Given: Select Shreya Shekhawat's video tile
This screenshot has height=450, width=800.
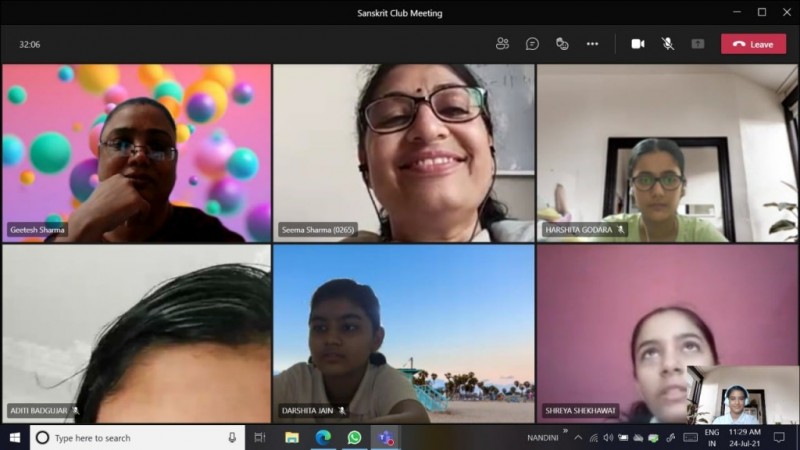Looking at the screenshot, I should pos(667,334).
